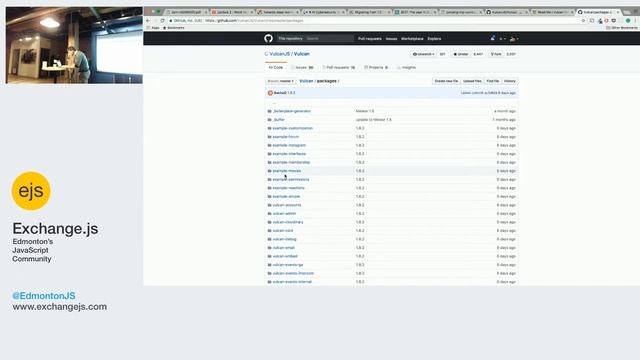Open the vulcan-events-internal folder
The width and height of the screenshot is (640, 360).
click(292, 282)
